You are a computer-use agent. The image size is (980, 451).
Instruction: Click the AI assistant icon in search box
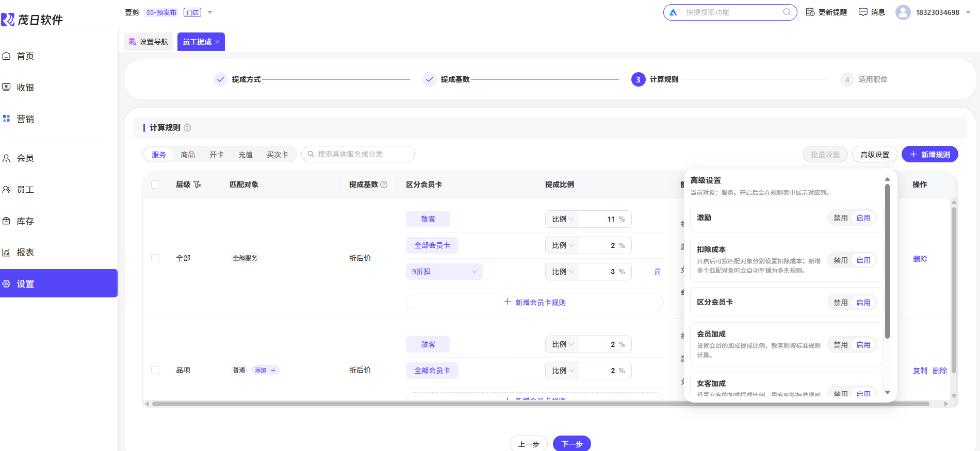point(673,12)
